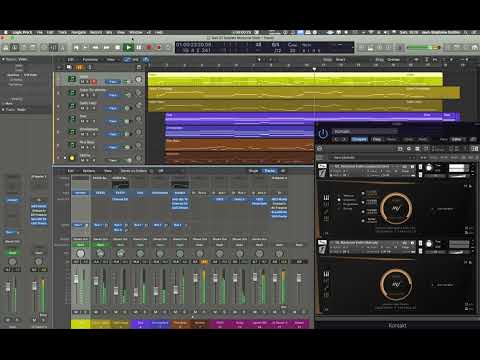Open the Edit menu in the tracks area
Screen dimensions: 480x360
point(70,60)
